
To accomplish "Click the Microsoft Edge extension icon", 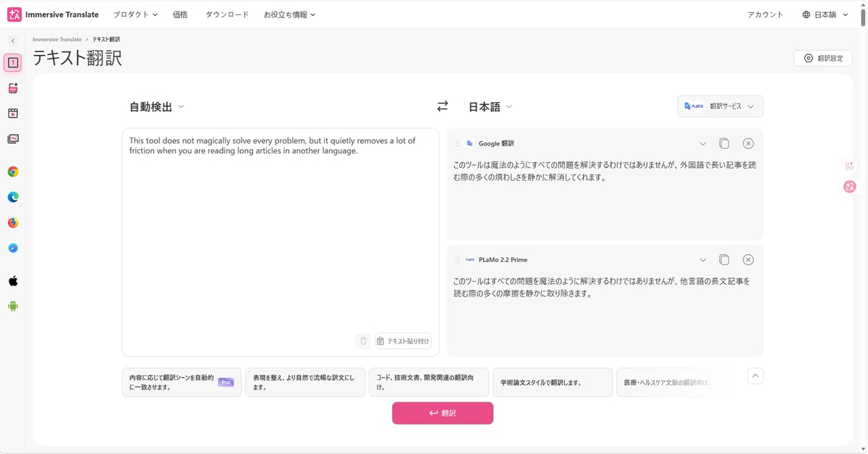I will click(x=13, y=198).
